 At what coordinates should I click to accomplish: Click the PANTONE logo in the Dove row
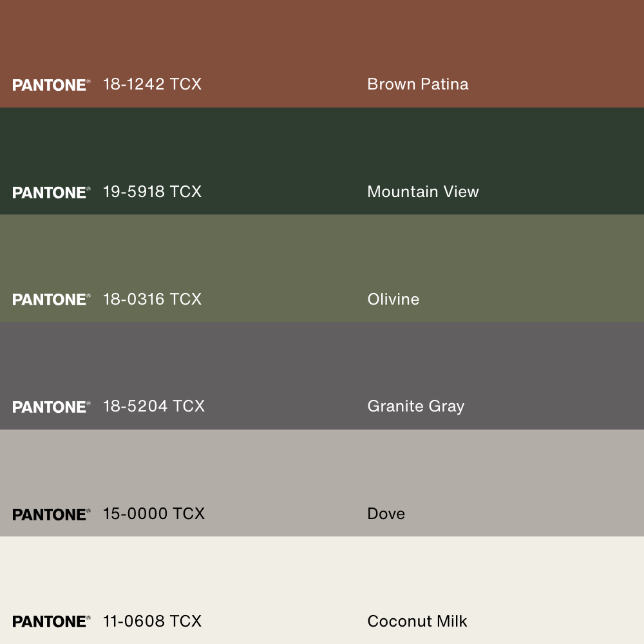click(51, 515)
